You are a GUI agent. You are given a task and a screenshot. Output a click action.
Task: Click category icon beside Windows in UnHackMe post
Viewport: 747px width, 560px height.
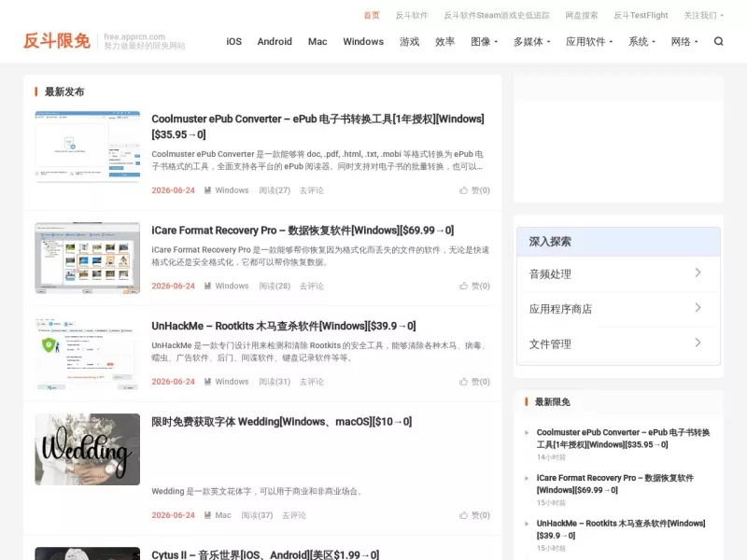pos(207,382)
